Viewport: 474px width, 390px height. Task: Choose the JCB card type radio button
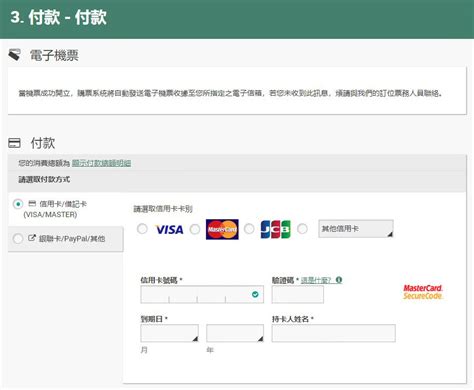[x=249, y=229]
